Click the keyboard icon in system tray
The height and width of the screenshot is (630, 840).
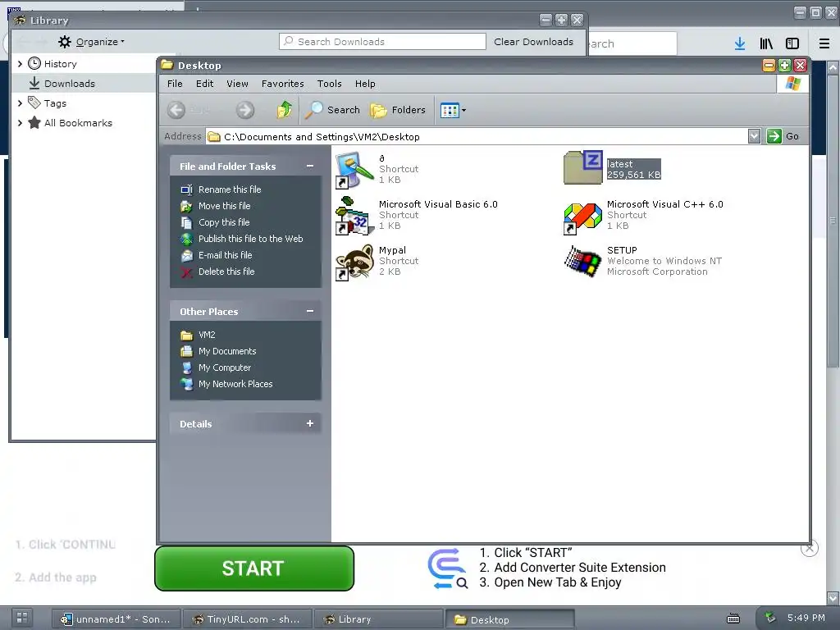[733, 619]
